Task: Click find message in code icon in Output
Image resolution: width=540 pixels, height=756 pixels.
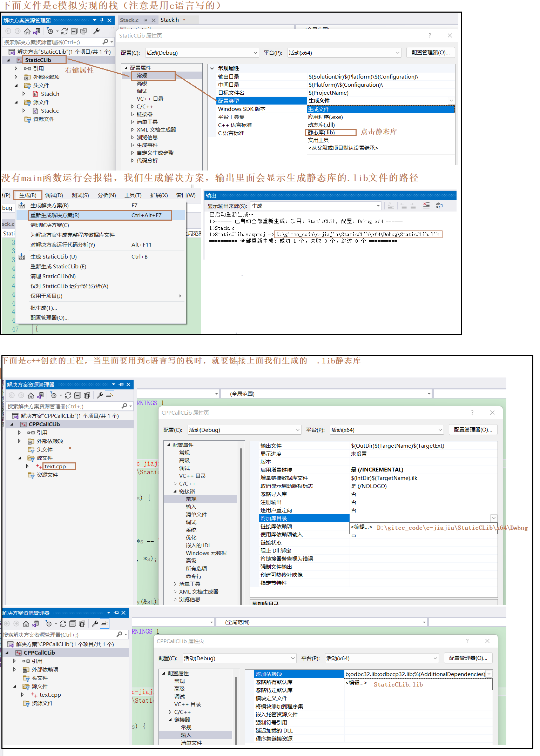Action: coord(391,206)
